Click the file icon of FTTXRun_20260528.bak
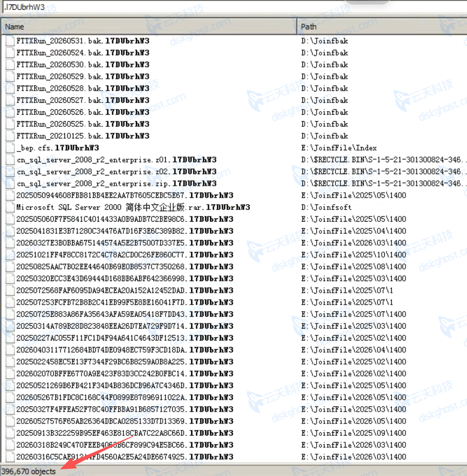 10,88
